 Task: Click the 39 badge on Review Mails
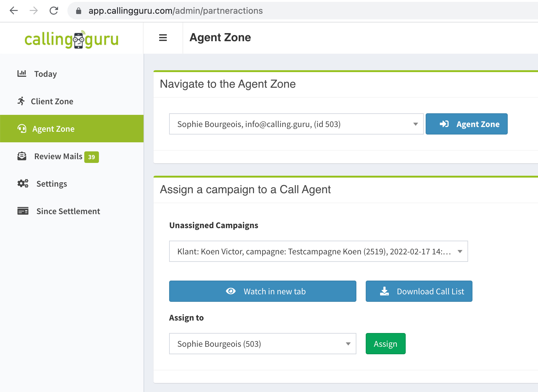coord(91,157)
